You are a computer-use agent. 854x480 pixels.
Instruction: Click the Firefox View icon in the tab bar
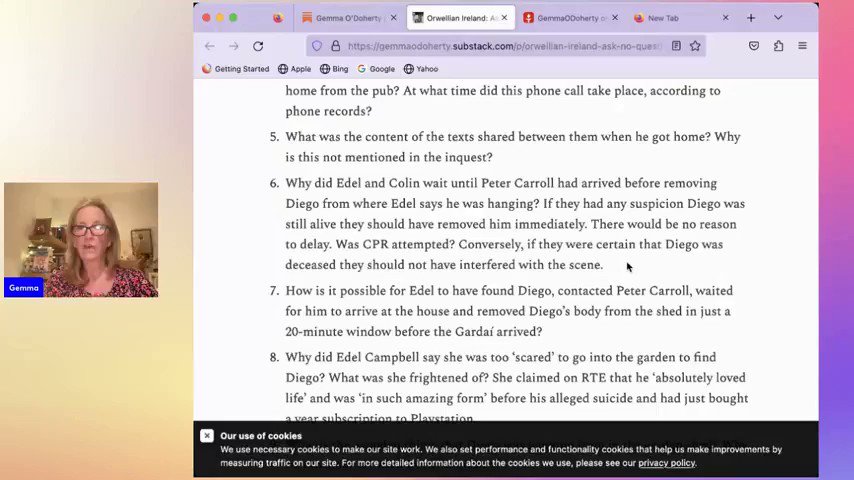(278, 18)
